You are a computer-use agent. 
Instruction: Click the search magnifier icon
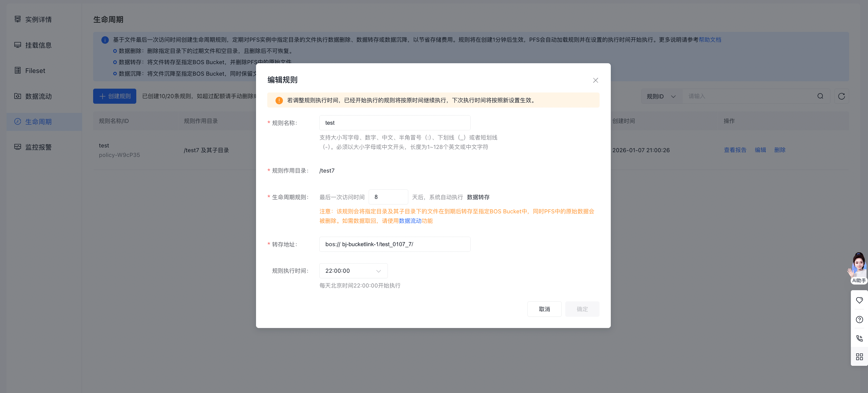[820, 96]
